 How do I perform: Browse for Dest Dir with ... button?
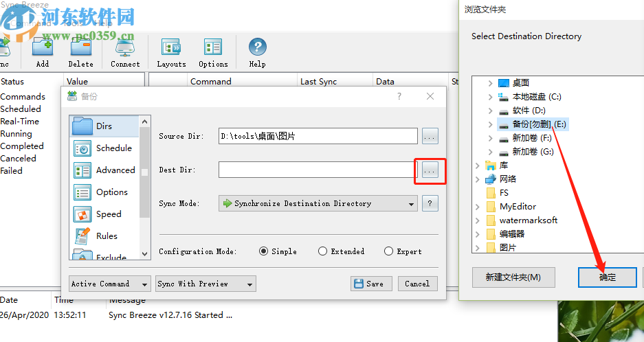[430, 170]
